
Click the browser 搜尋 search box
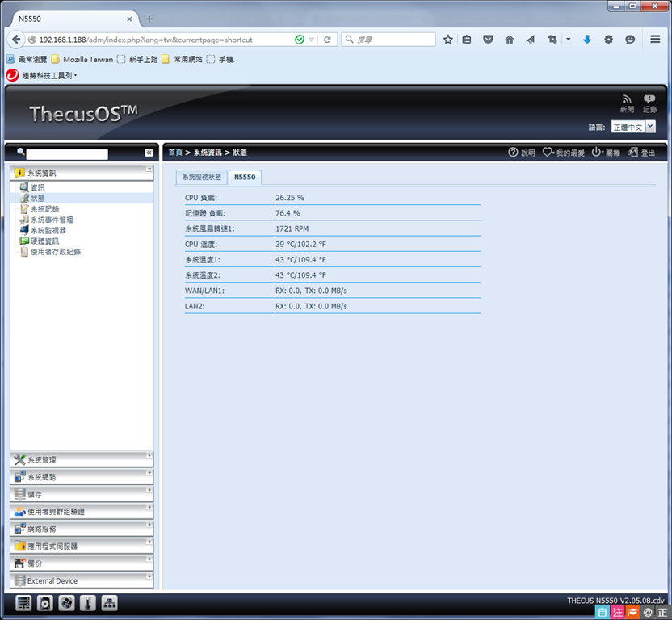coord(388,40)
